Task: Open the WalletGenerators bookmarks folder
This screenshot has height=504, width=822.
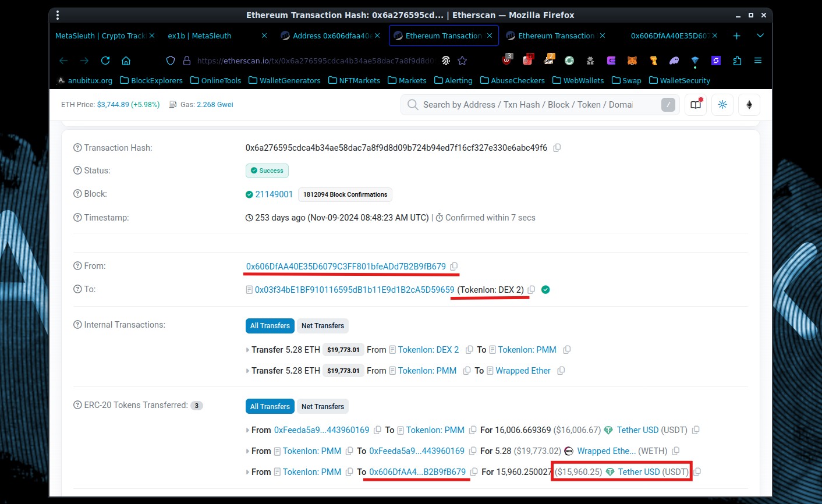Action: coord(285,80)
